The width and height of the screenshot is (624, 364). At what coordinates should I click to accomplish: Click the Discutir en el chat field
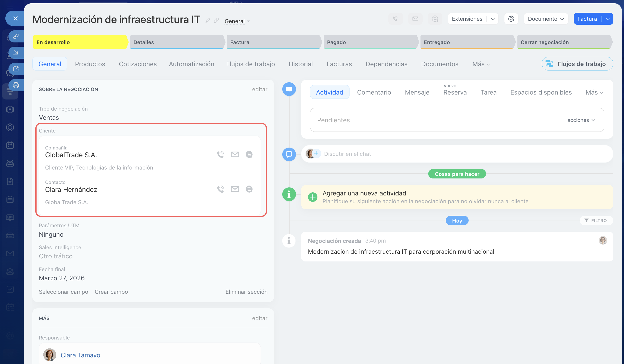click(x=347, y=154)
